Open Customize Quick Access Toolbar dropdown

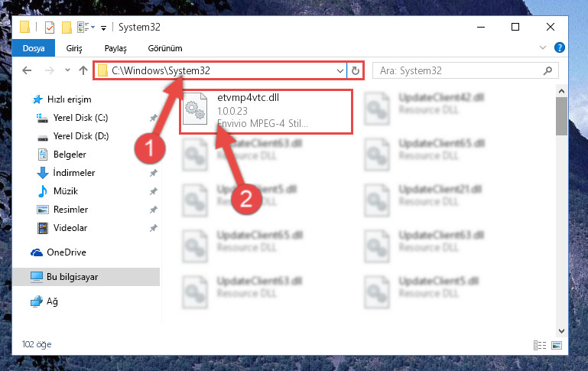[x=103, y=28]
